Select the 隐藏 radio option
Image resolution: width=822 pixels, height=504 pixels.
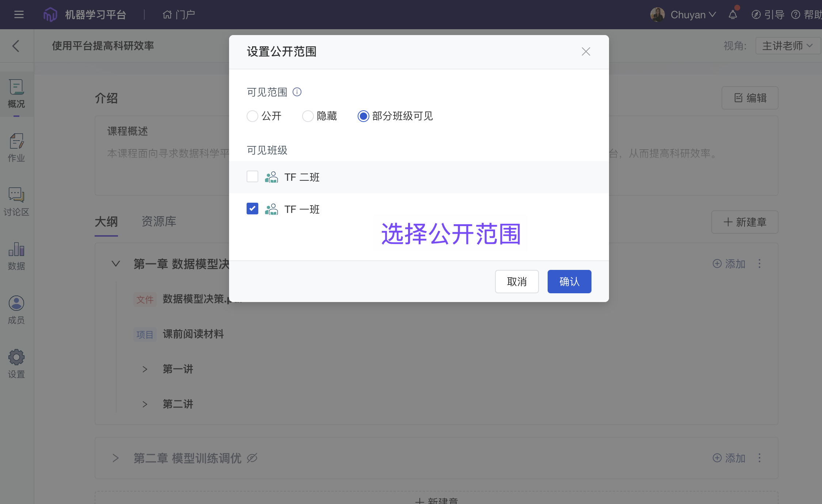(x=308, y=116)
